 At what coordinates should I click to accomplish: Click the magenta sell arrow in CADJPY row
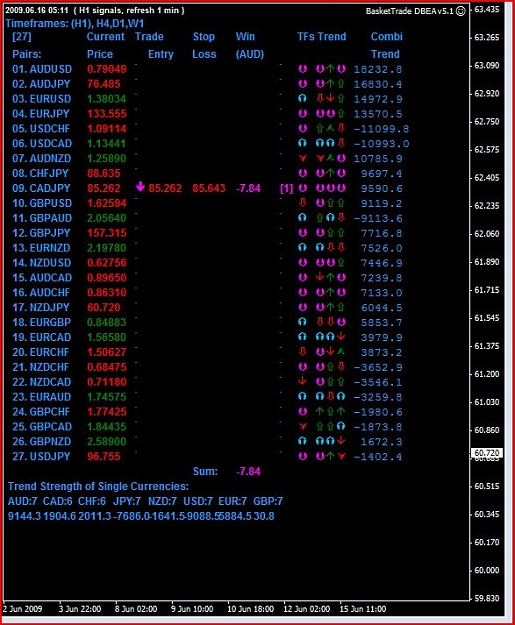coord(140,187)
